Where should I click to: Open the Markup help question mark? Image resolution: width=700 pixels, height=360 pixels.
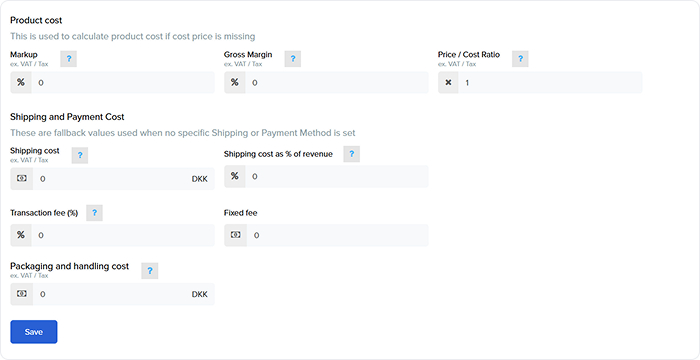tap(68, 59)
